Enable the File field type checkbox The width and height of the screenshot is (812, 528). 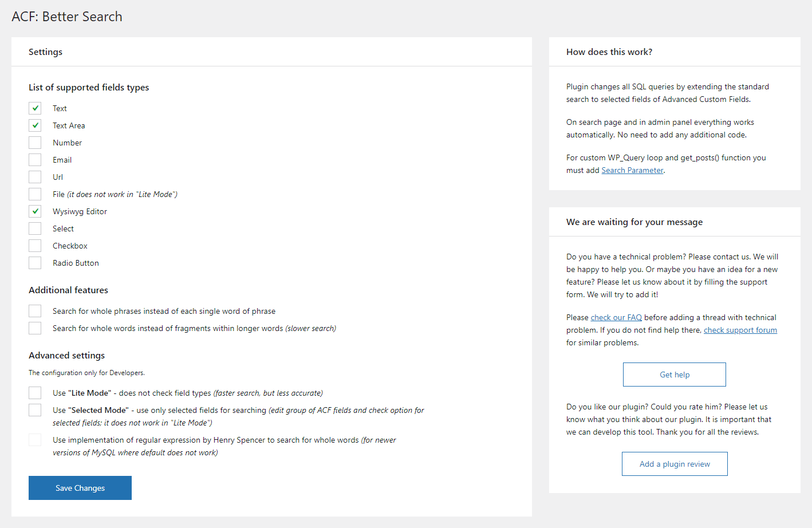tap(35, 194)
